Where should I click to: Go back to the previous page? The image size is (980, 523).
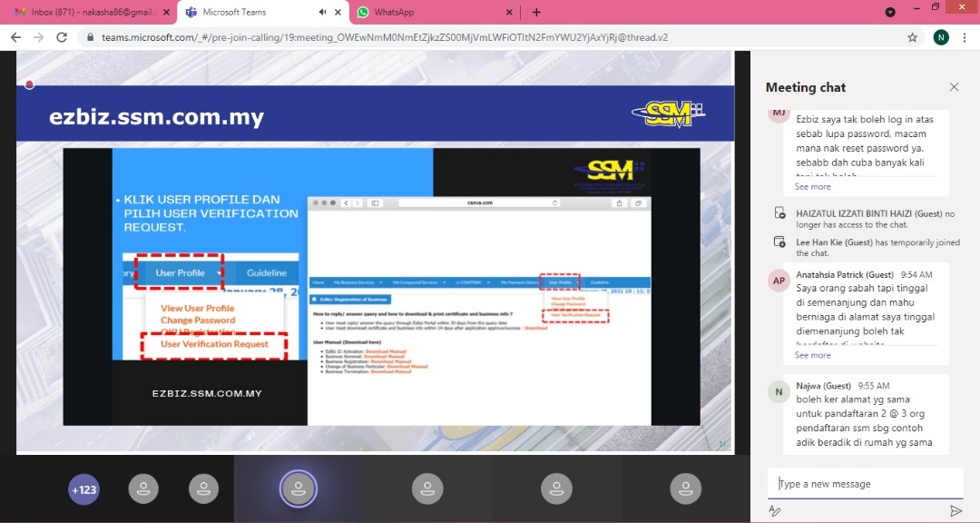click(15, 37)
